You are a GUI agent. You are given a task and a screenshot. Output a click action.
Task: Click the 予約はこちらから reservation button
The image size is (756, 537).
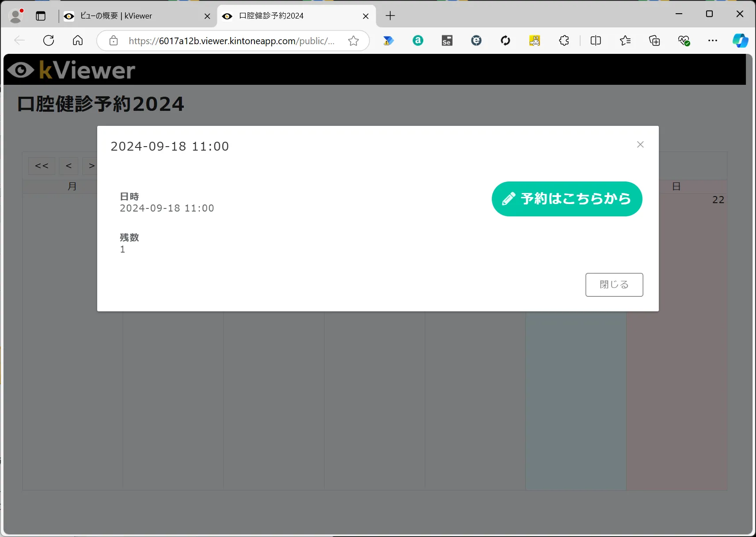click(x=566, y=199)
